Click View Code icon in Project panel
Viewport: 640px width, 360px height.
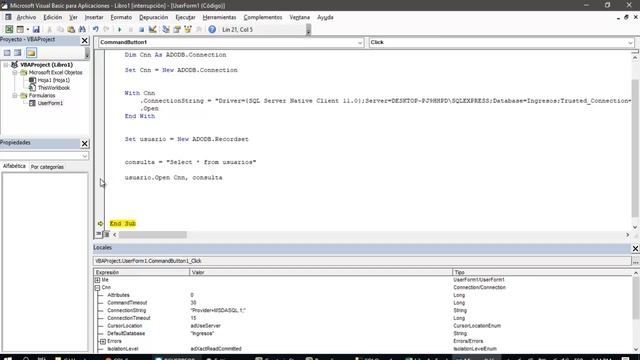click(x=7, y=53)
